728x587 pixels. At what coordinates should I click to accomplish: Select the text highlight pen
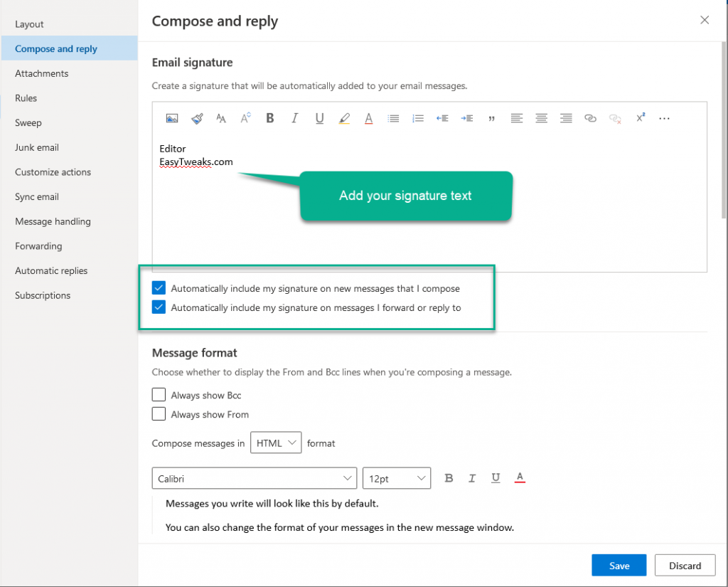point(344,119)
